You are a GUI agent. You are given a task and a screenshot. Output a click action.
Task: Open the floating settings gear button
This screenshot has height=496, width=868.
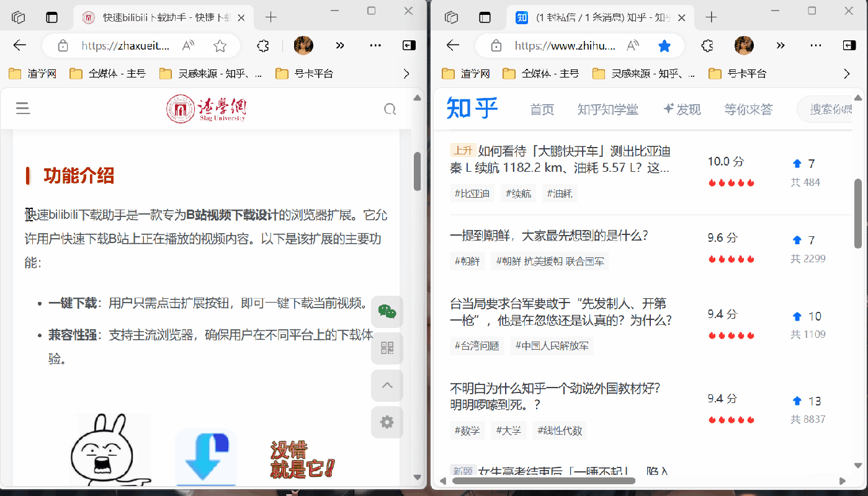tap(387, 422)
